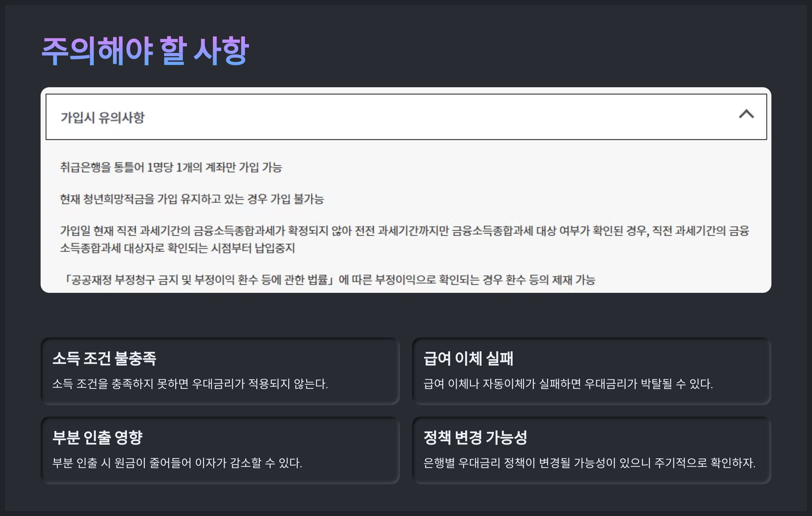Click the 청년희망적금 가입 불가능 notice line
The height and width of the screenshot is (516, 812).
point(192,199)
